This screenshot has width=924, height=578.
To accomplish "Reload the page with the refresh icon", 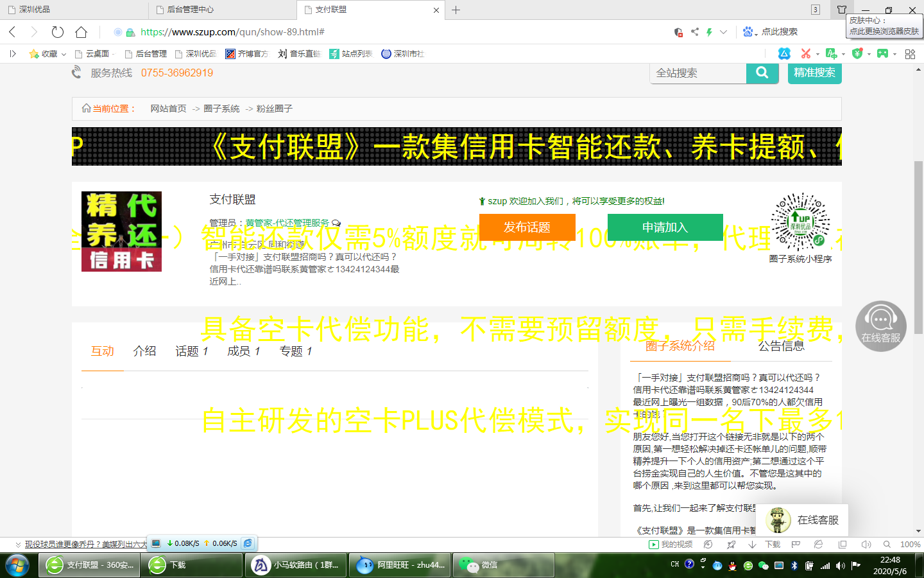I will [x=58, y=32].
